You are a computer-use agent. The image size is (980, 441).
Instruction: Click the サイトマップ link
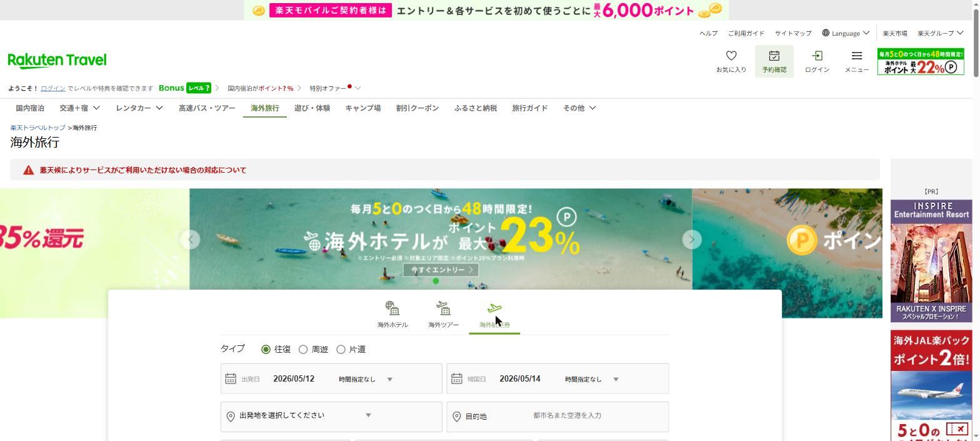(x=793, y=33)
